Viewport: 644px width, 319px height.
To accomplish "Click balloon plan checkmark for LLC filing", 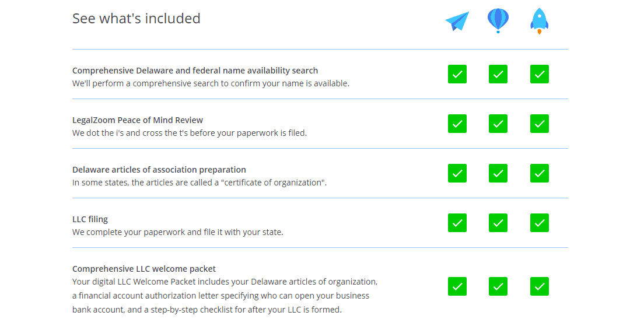I will pos(498,223).
